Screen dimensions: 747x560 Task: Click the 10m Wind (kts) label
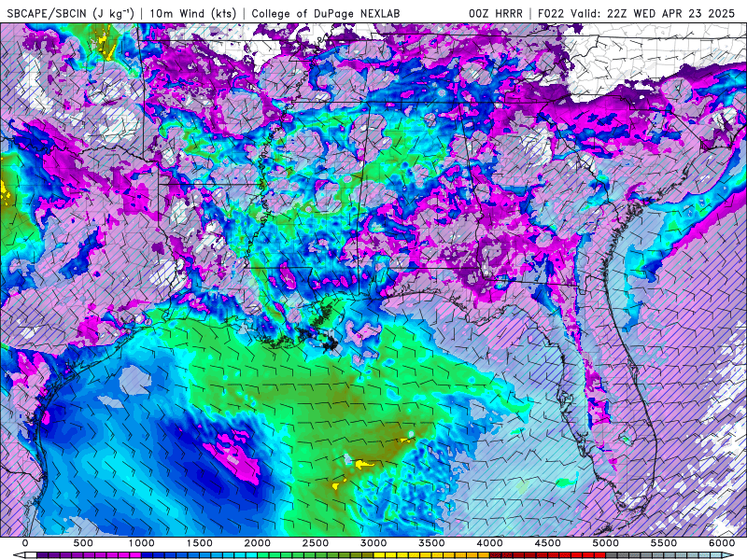click(193, 13)
